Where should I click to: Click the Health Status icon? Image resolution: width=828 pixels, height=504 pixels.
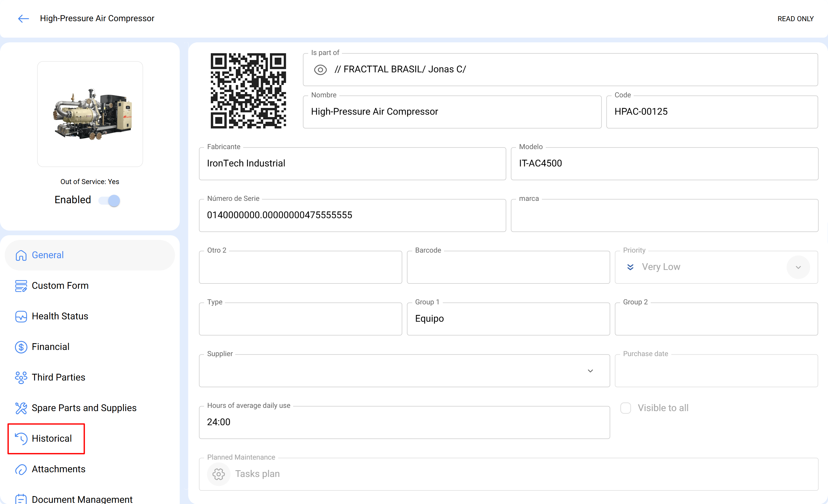click(21, 316)
